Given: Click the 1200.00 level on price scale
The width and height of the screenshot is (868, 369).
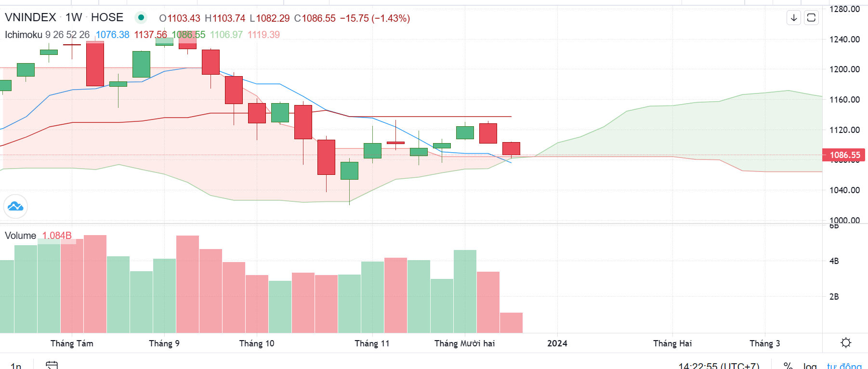Looking at the screenshot, I should [844, 69].
